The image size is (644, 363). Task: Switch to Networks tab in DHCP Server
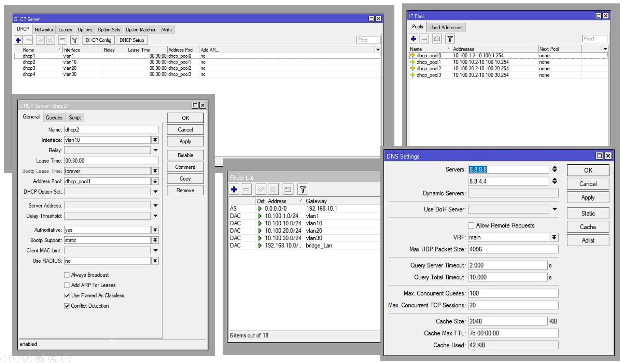pyautogui.click(x=44, y=30)
